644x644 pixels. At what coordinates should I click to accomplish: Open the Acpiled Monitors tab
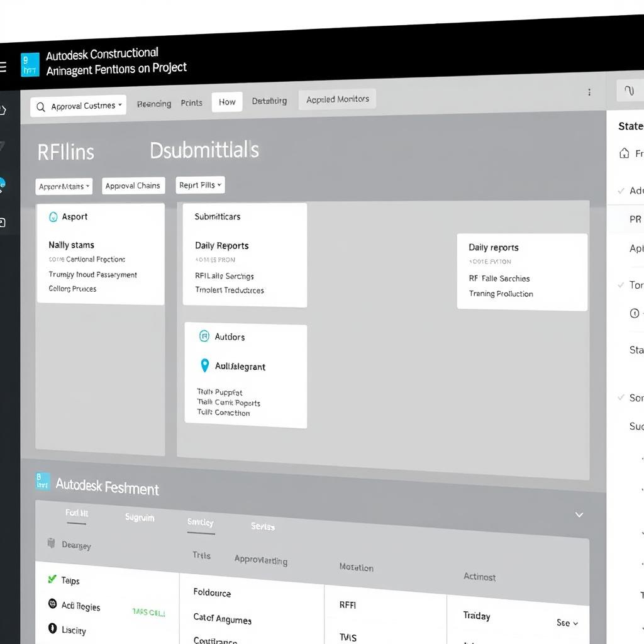[338, 99]
